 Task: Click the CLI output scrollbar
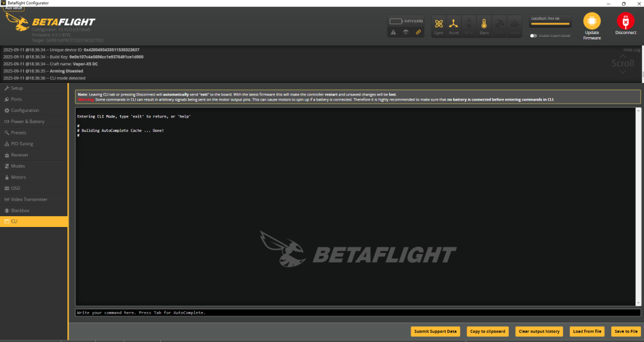click(x=638, y=206)
